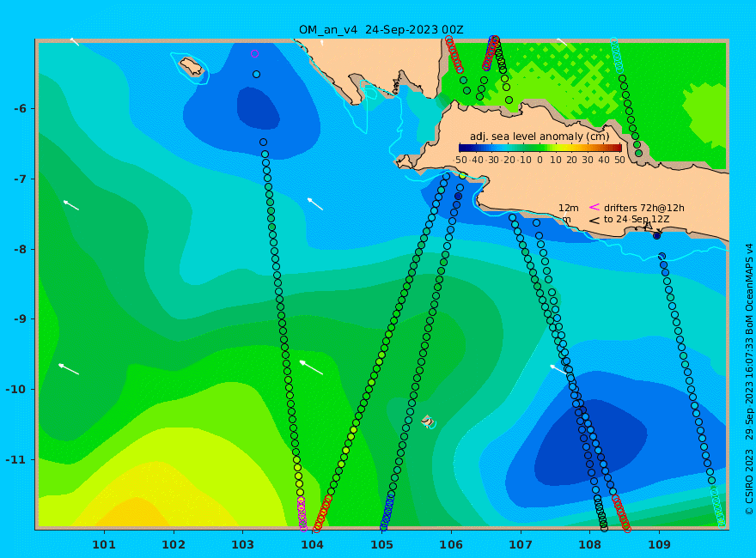Click longitude label 109 on the x-axis
Screen dimensions: 756x558
click(660, 545)
